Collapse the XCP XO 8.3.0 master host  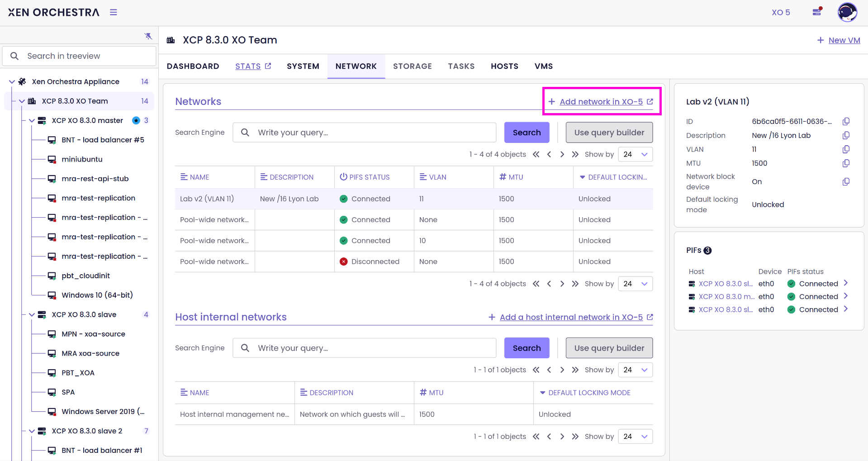(32, 121)
